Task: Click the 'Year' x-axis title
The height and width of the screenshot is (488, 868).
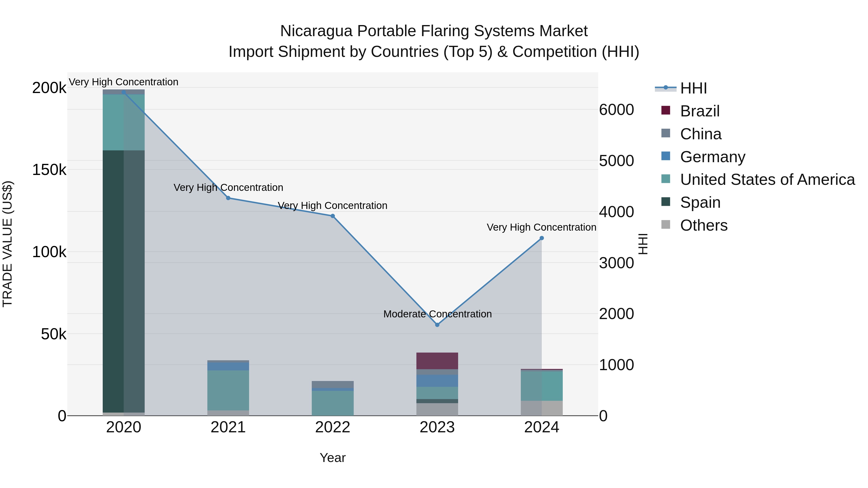Action: [332, 458]
